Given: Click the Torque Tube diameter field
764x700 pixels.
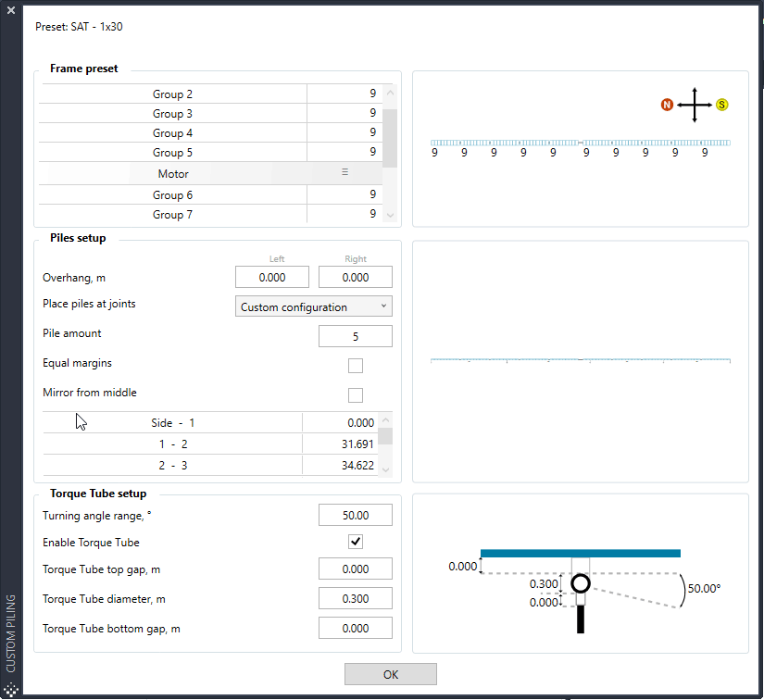Looking at the screenshot, I should (356, 598).
